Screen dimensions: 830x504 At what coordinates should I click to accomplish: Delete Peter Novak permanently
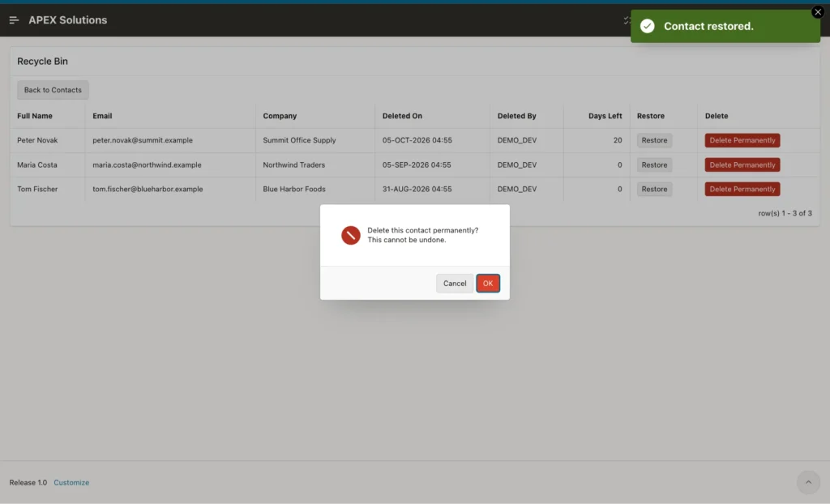tap(742, 140)
